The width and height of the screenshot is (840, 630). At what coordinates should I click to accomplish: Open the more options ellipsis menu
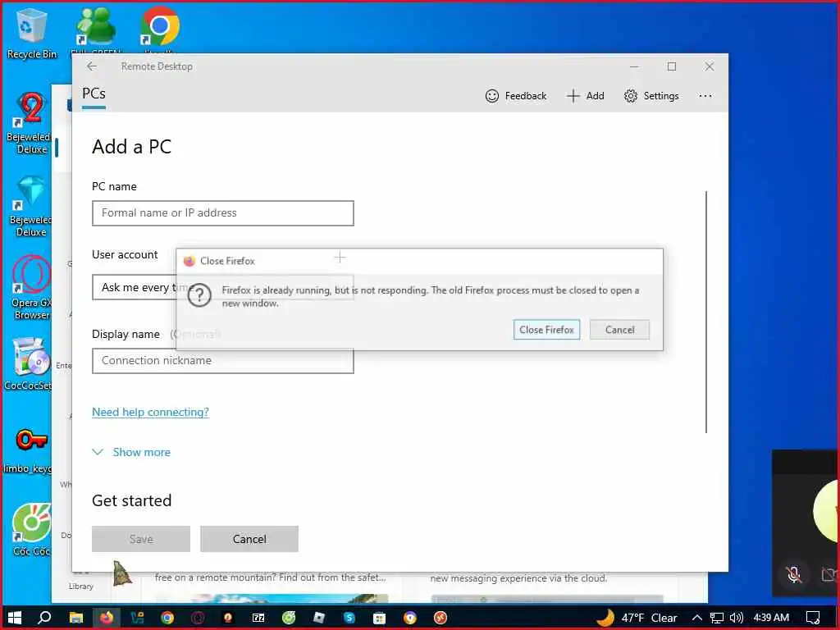[x=705, y=96]
